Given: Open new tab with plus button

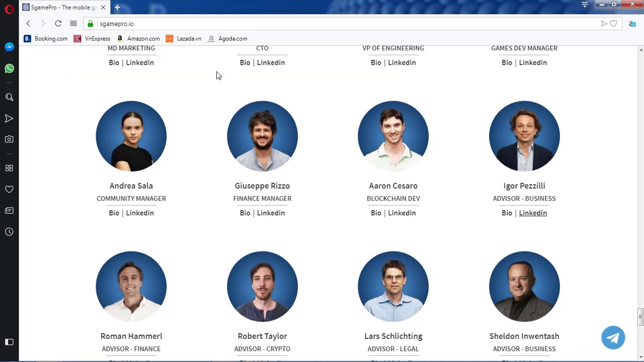Looking at the screenshot, I should [x=117, y=8].
